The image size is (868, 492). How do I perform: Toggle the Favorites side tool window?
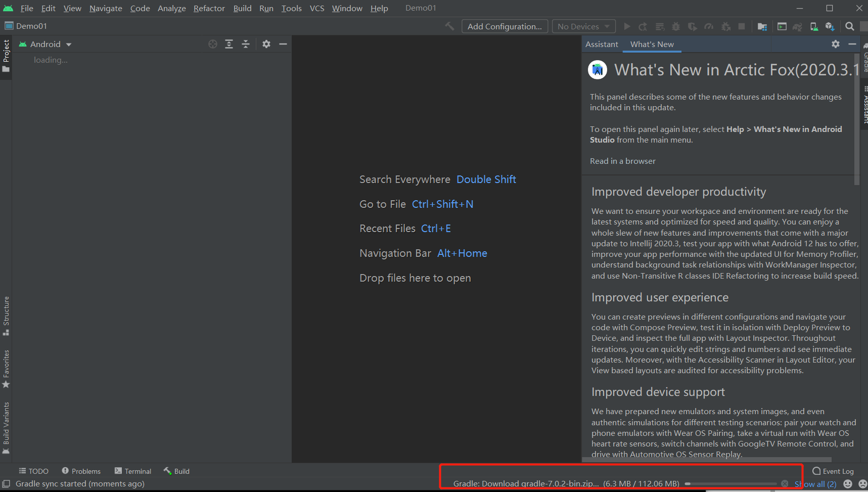click(6, 369)
